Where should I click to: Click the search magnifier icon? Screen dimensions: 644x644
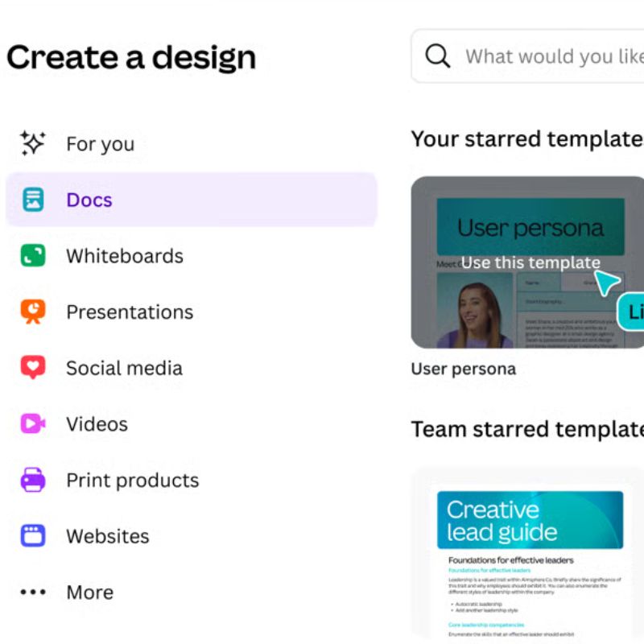[x=438, y=56]
